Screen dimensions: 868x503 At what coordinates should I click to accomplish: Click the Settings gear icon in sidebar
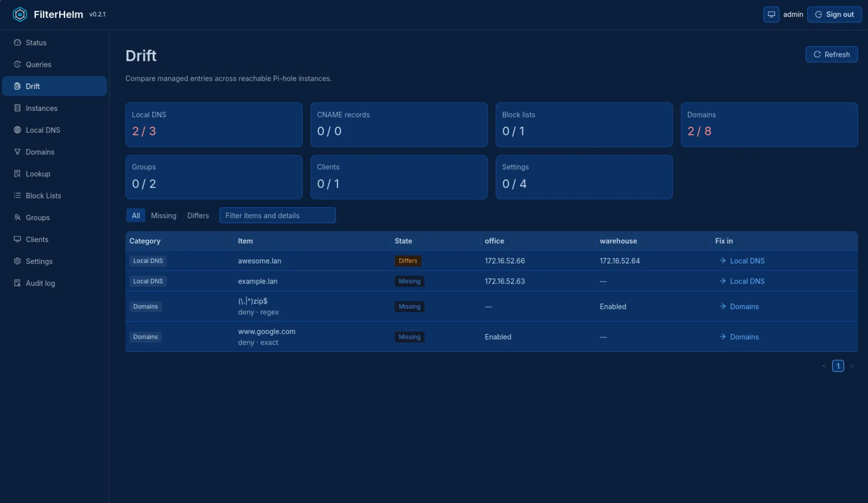(x=17, y=261)
